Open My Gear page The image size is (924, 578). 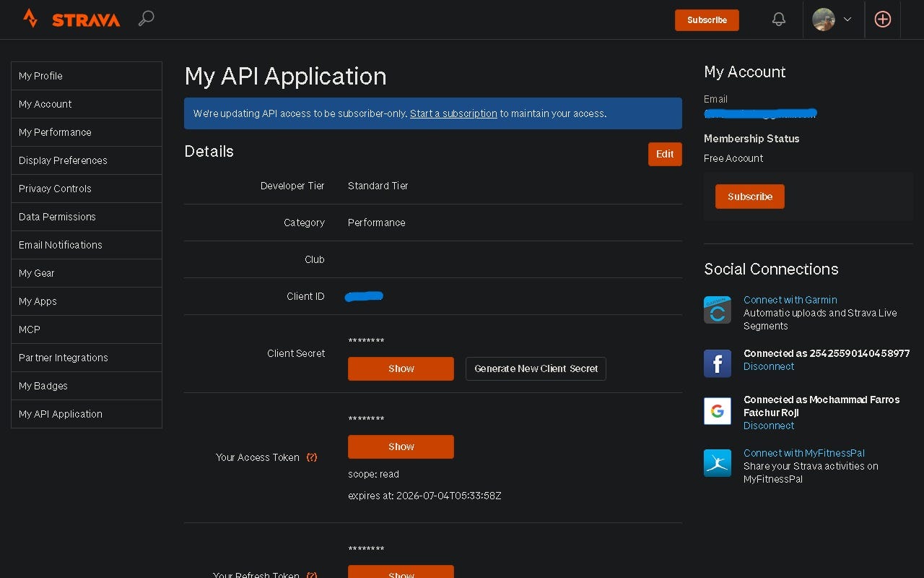87,273
